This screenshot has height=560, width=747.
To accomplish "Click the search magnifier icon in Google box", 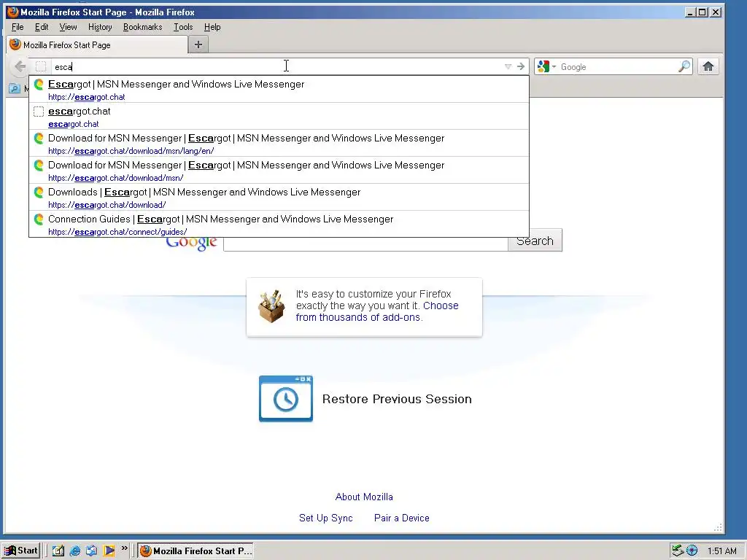I will (684, 66).
